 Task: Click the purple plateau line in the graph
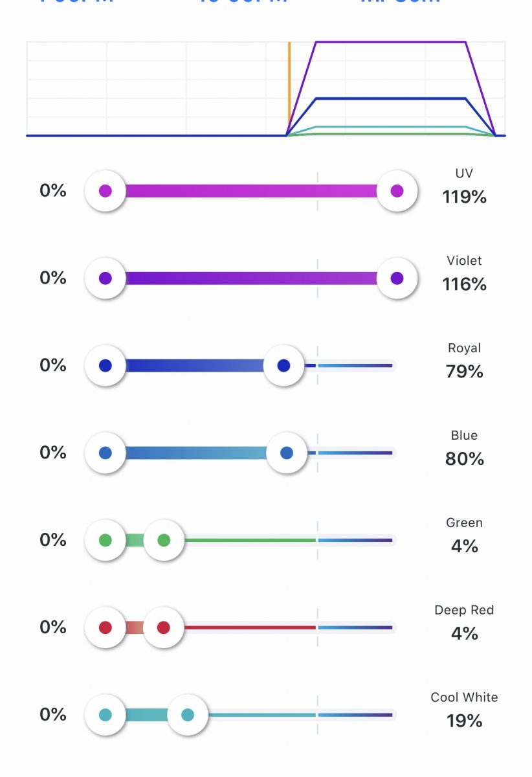(390, 42)
